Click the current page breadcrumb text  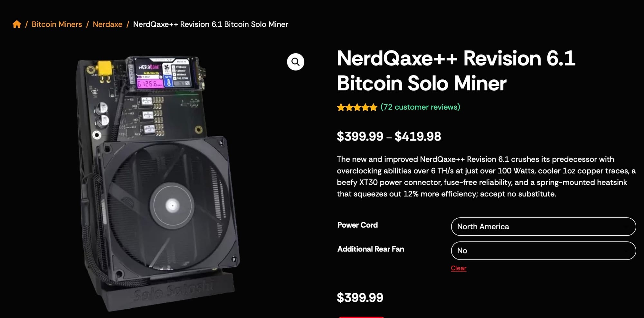[211, 24]
